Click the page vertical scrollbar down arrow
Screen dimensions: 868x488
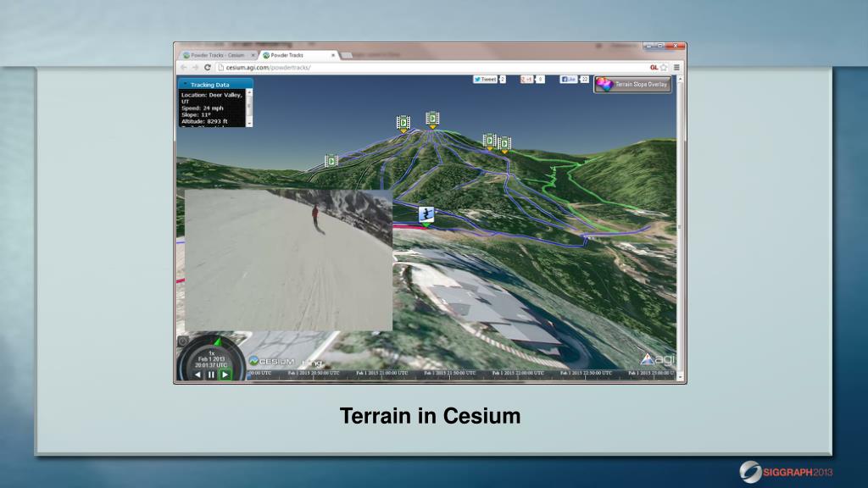click(681, 375)
